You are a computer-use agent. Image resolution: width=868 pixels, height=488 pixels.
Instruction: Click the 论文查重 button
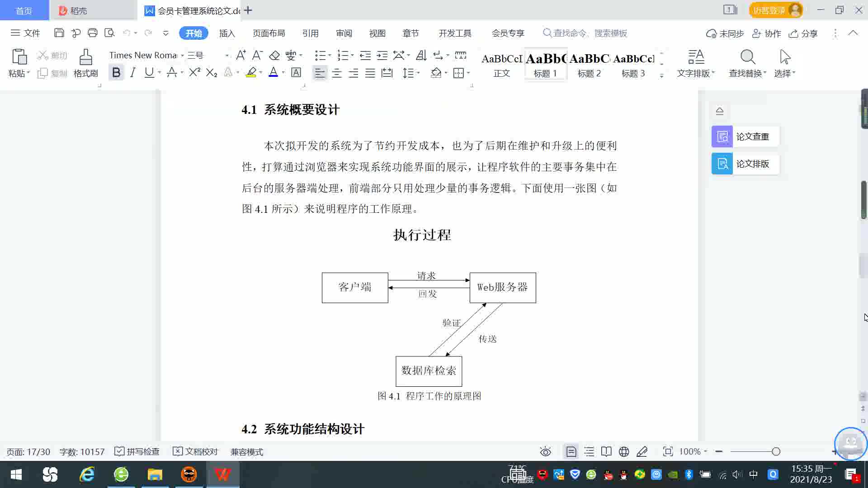tap(745, 136)
